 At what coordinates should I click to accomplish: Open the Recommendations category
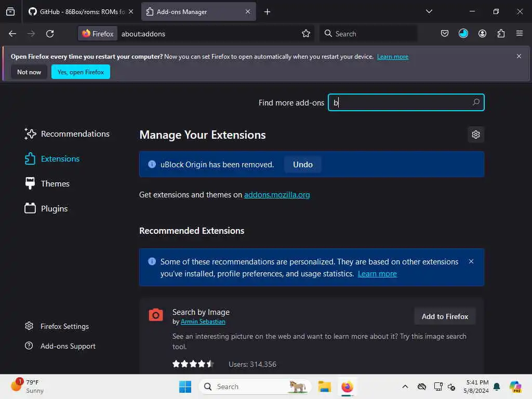point(67,134)
